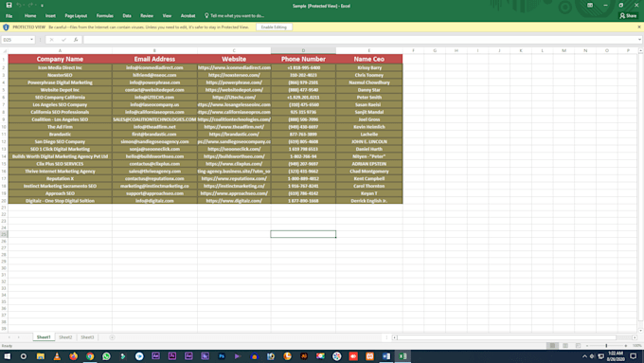Click the Phone Number header cell
The image size is (644, 363).
click(303, 59)
